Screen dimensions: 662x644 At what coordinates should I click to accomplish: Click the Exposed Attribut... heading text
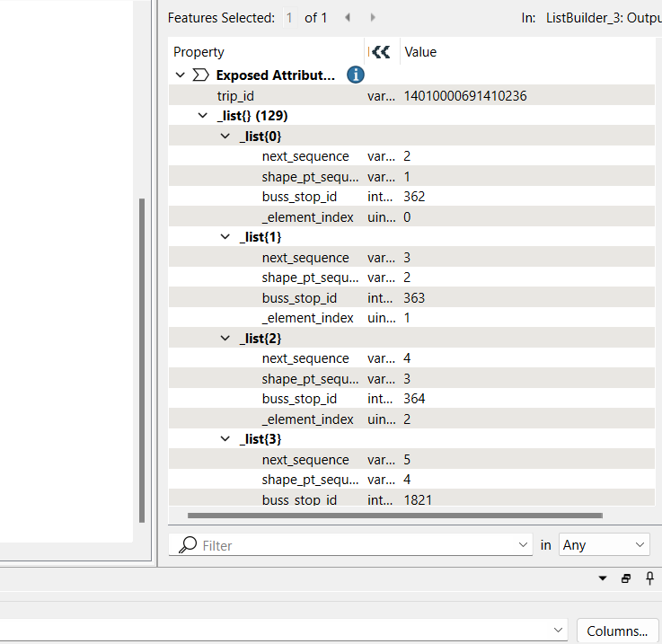pyautogui.click(x=276, y=75)
